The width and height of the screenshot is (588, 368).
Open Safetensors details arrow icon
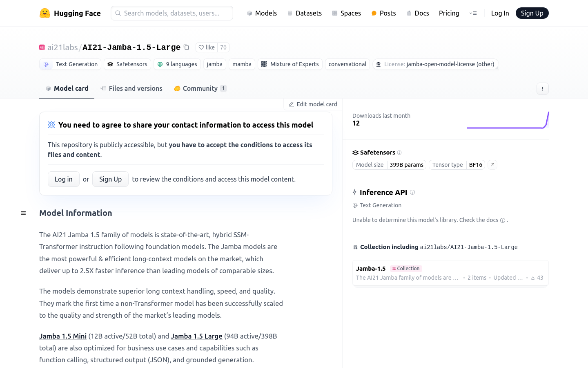pos(492,165)
